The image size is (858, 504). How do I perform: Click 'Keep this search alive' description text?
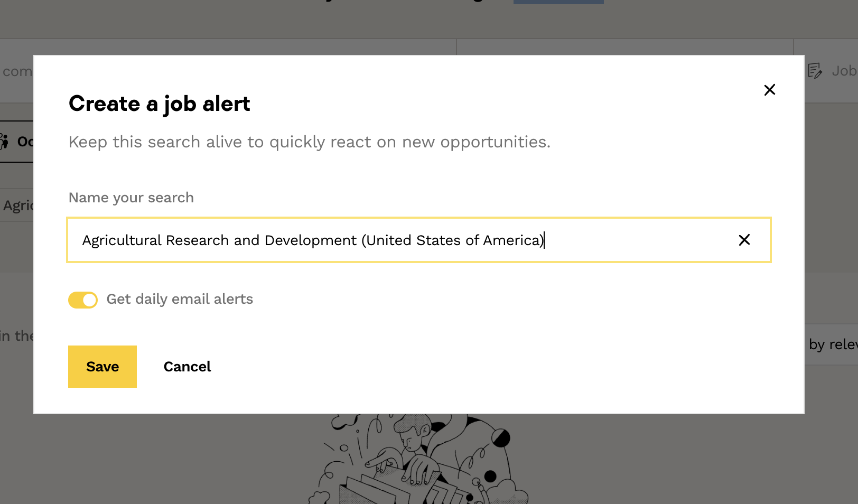pos(309,142)
